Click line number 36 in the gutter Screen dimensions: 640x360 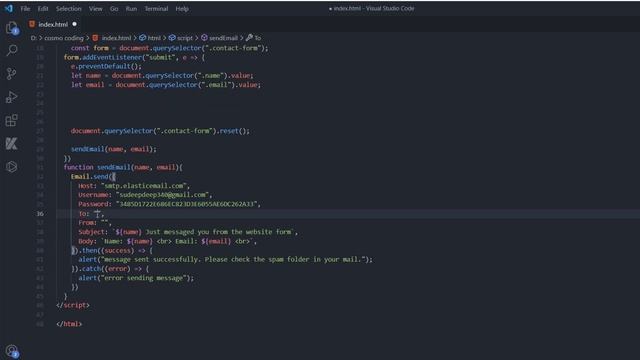click(40, 213)
